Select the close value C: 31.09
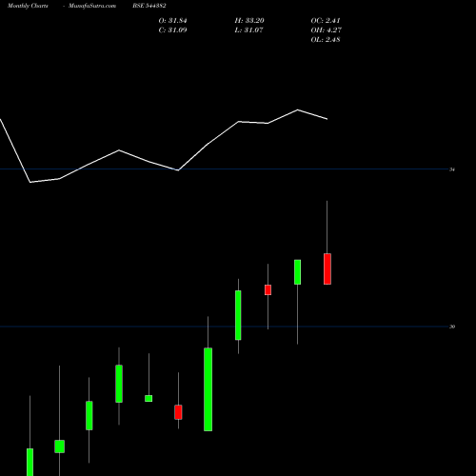Screen dimensions: 476x476 tap(172, 30)
